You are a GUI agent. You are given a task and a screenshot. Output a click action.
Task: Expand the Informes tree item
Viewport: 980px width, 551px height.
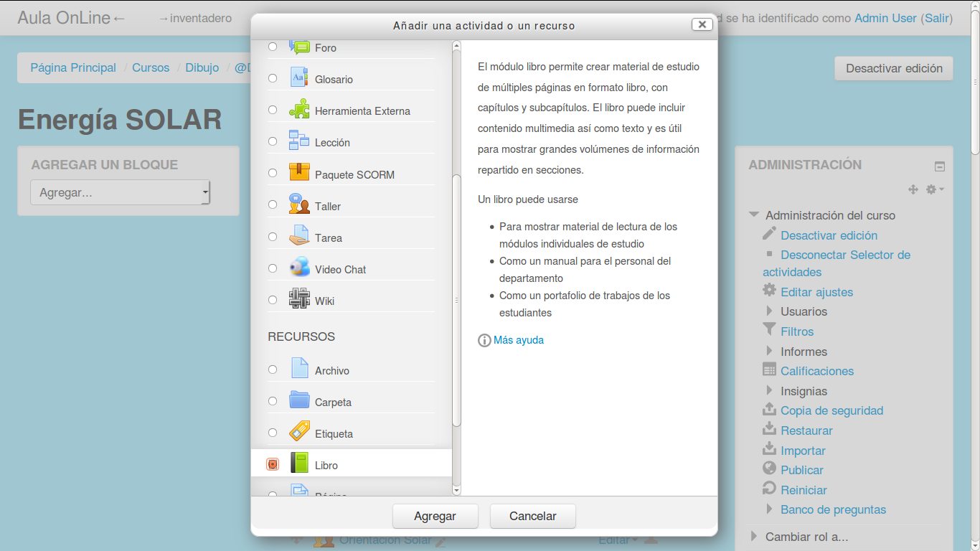click(770, 352)
